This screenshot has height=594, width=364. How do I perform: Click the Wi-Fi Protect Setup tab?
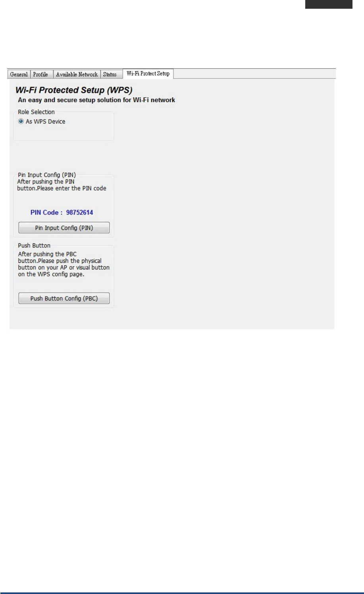pyautogui.click(x=148, y=73)
